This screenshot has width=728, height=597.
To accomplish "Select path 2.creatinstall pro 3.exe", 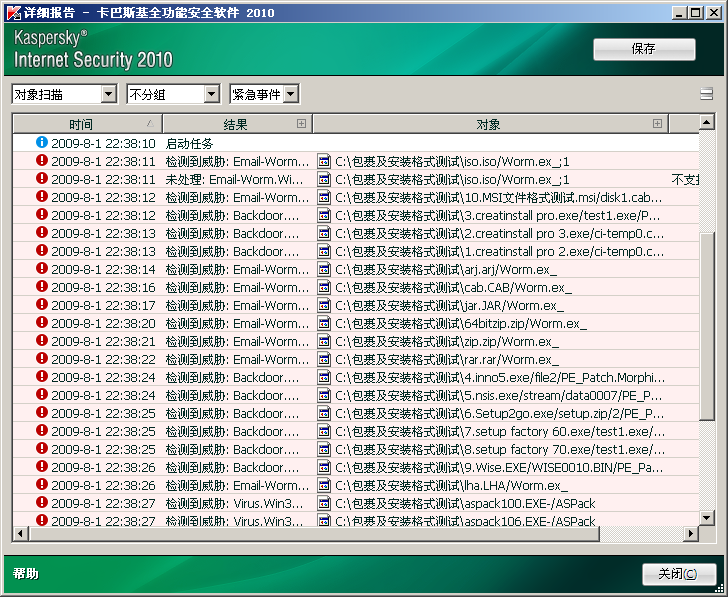I will [x=500, y=234].
